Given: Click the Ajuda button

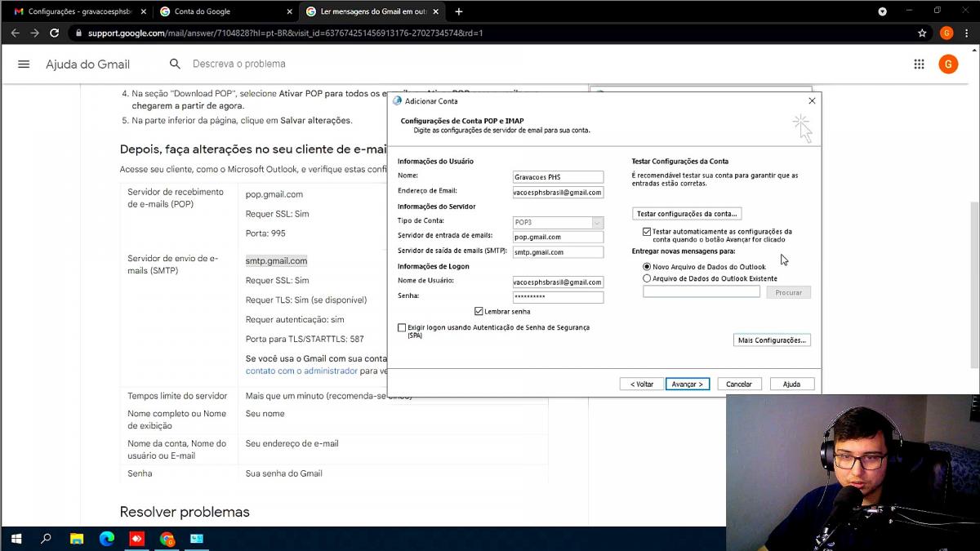Looking at the screenshot, I should coord(791,384).
